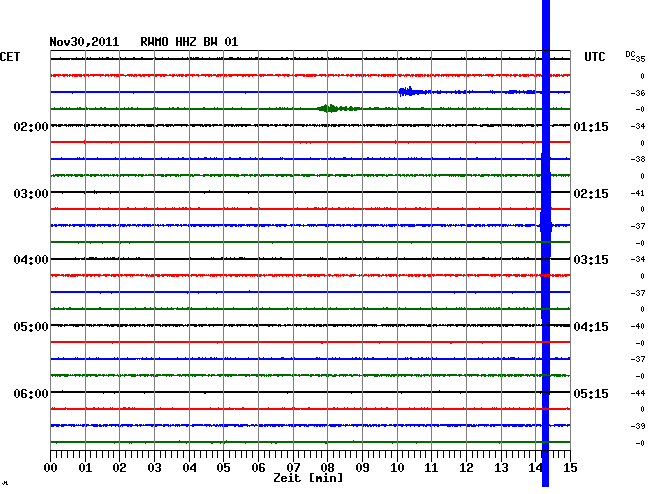The image size is (650, 494).
Task: Select the station label RWMO HHZ BW 01
Action: click(189, 42)
